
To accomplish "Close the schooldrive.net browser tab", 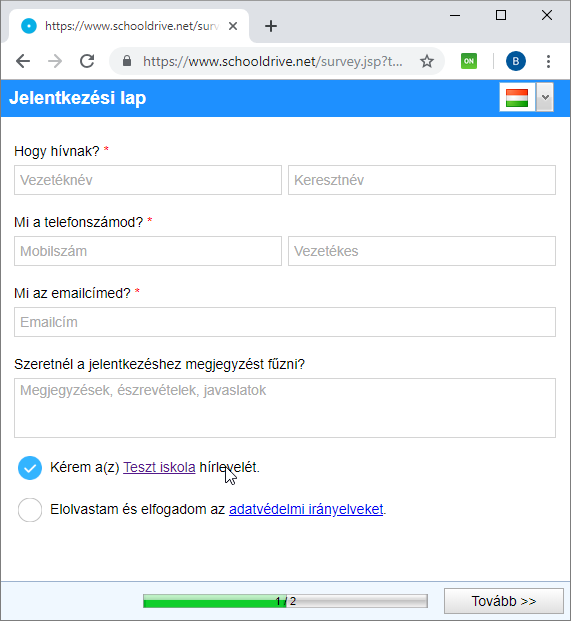I will tap(233, 26).
